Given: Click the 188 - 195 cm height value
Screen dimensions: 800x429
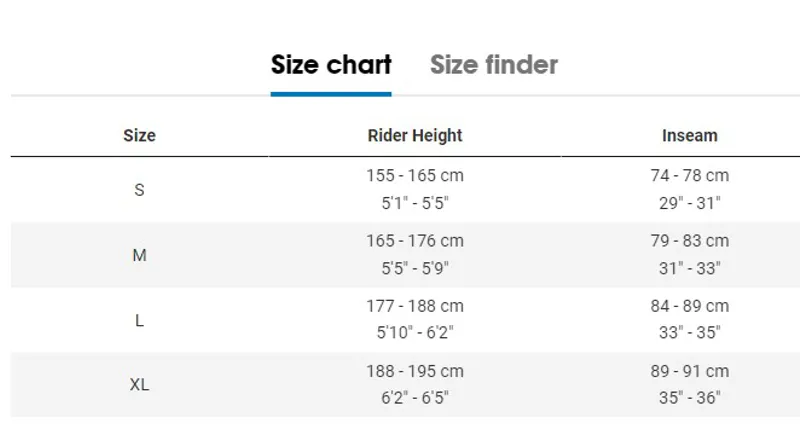Looking at the screenshot, I should (415, 371).
